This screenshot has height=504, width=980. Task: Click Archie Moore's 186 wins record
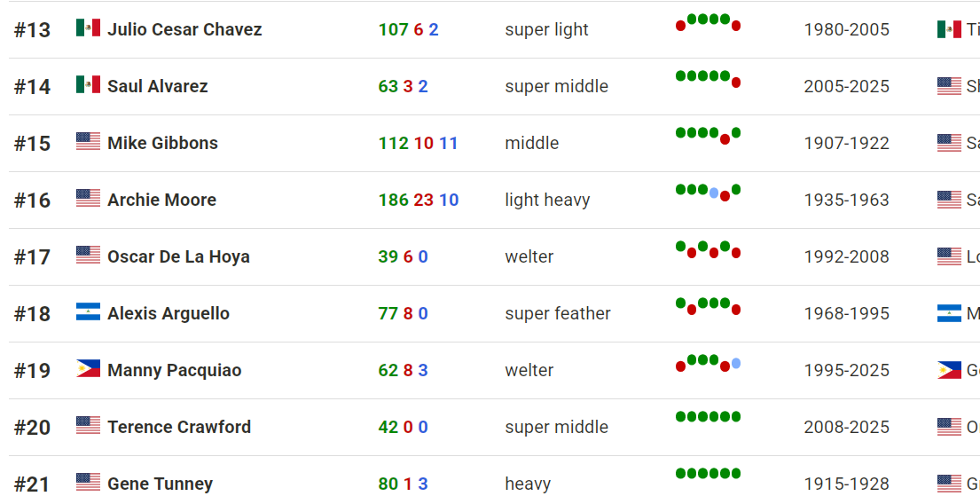(x=393, y=200)
